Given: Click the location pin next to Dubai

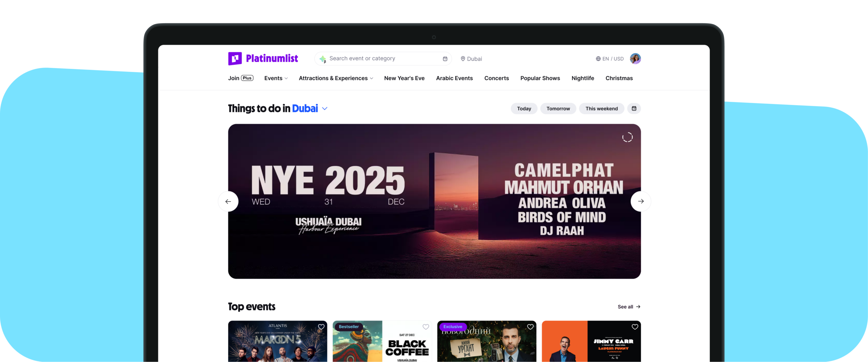Looking at the screenshot, I should tap(463, 59).
